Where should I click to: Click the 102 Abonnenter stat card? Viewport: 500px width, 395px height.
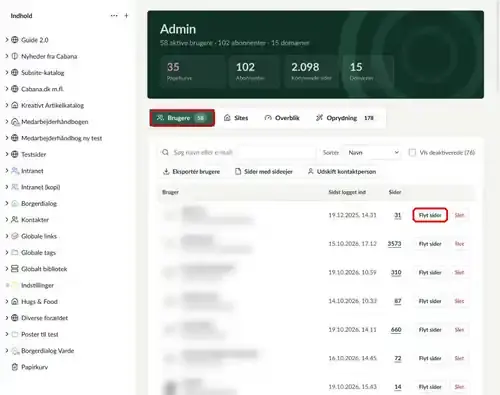point(254,72)
